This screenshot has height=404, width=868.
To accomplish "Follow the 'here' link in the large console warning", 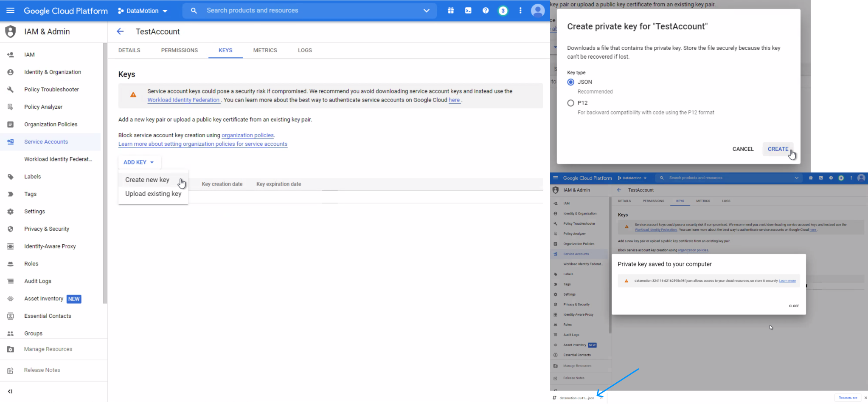I will click(454, 100).
